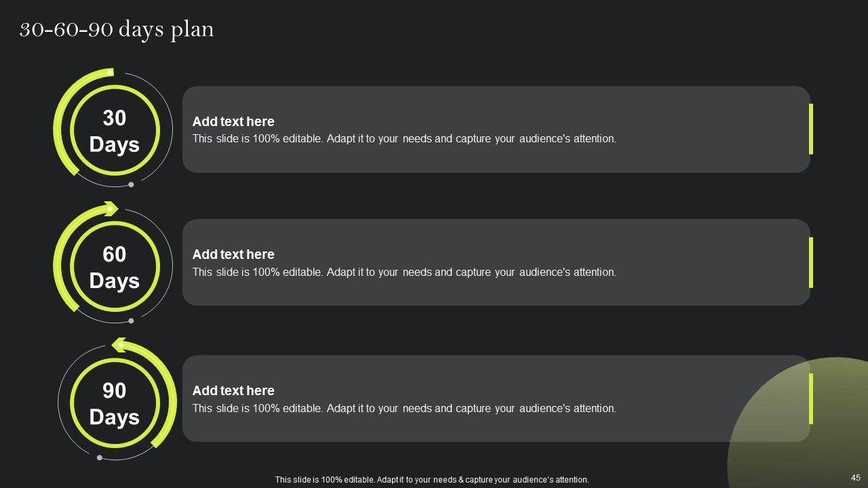Click the footer text at the slide bottom
The image size is (868, 488).
[432, 480]
